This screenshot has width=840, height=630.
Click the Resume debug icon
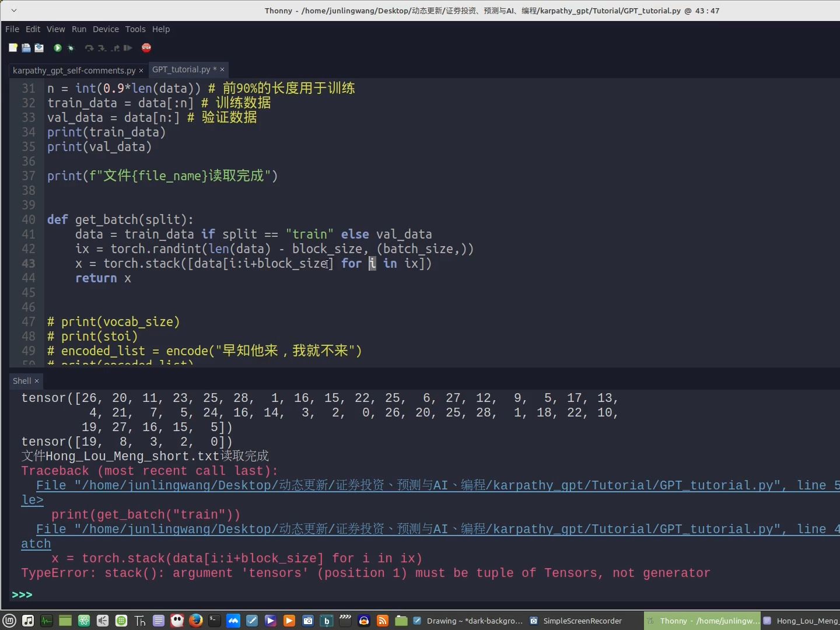click(x=128, y=48)
